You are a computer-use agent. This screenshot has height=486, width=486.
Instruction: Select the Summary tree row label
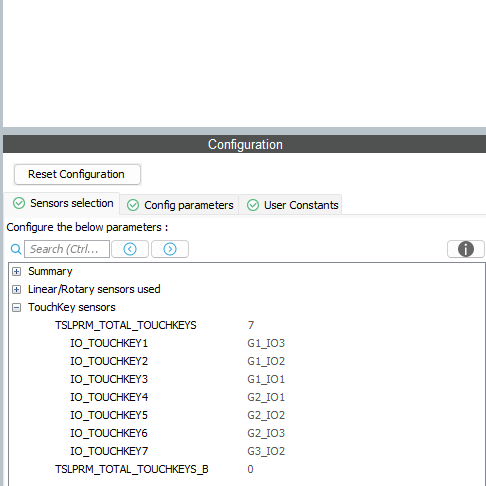point(50,271)
